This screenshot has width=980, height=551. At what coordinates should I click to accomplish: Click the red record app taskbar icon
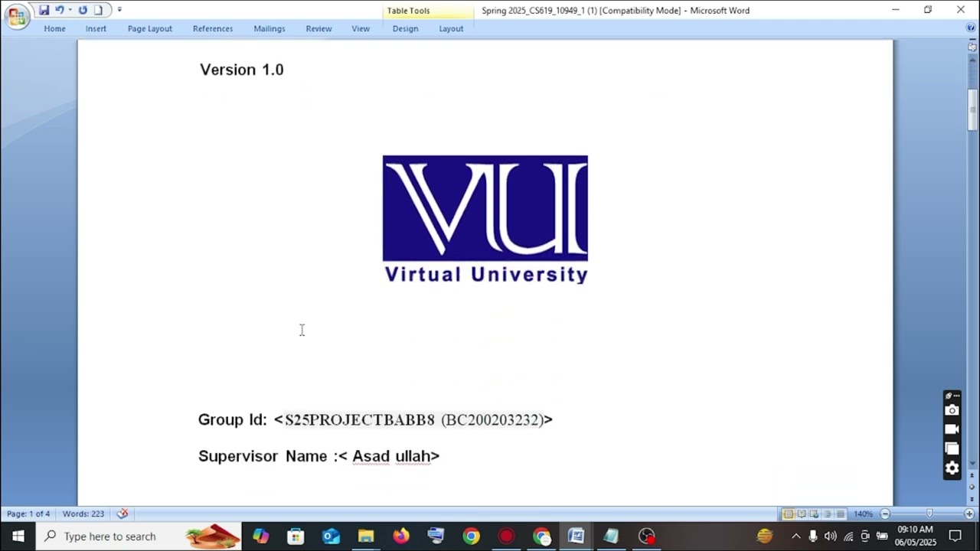click(506, 536)
